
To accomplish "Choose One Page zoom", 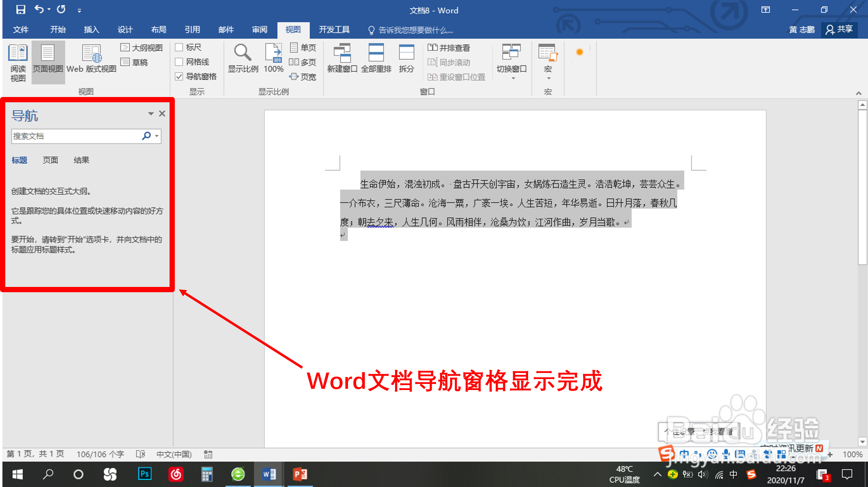I will point(303,47).
